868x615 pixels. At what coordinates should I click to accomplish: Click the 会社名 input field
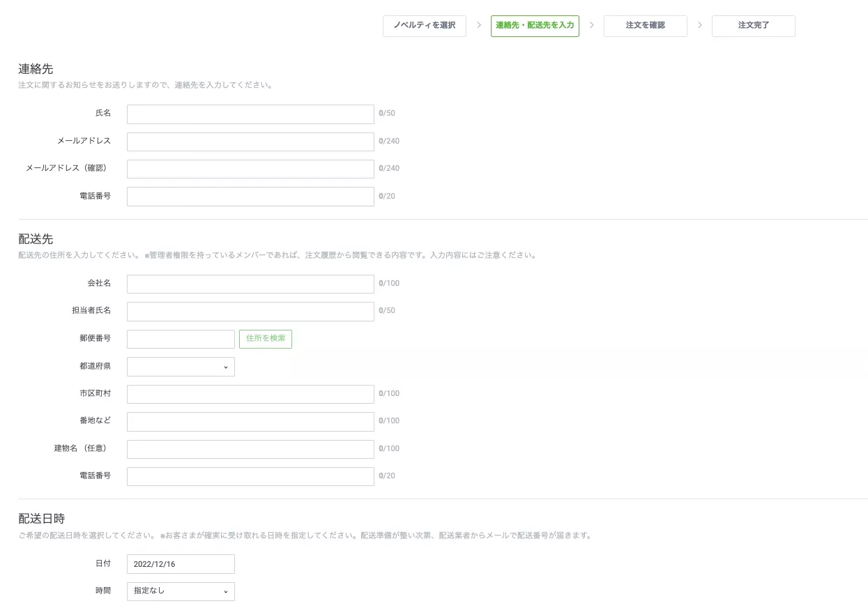click(250, 284)
